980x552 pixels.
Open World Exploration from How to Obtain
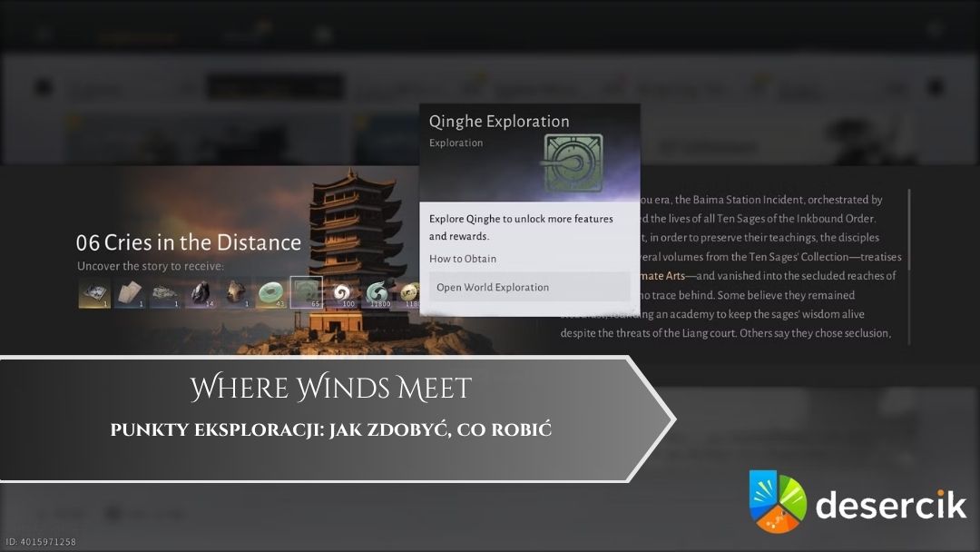[x=529, y=287]
